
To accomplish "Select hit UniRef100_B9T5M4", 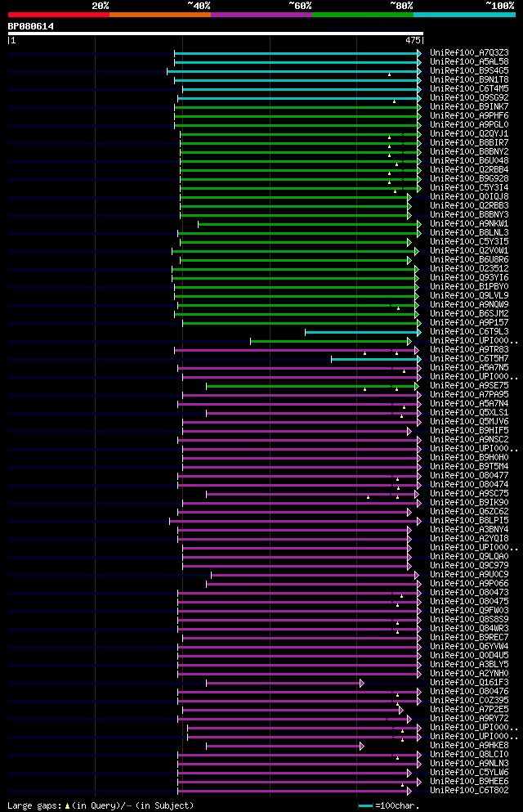I will (469, 467).
